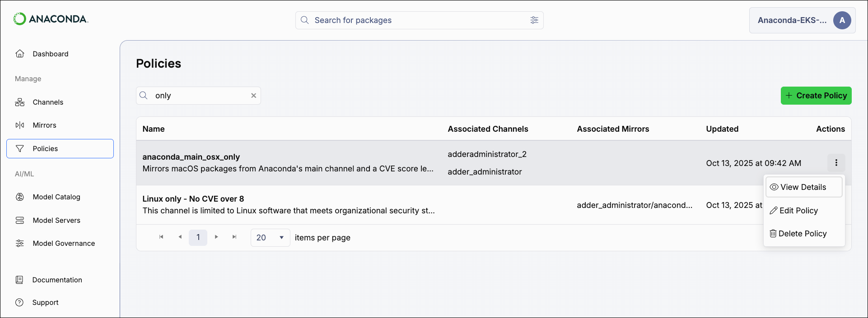Select Delete Policy from actions menu
868x318 pixels.
tap(804, 234)
